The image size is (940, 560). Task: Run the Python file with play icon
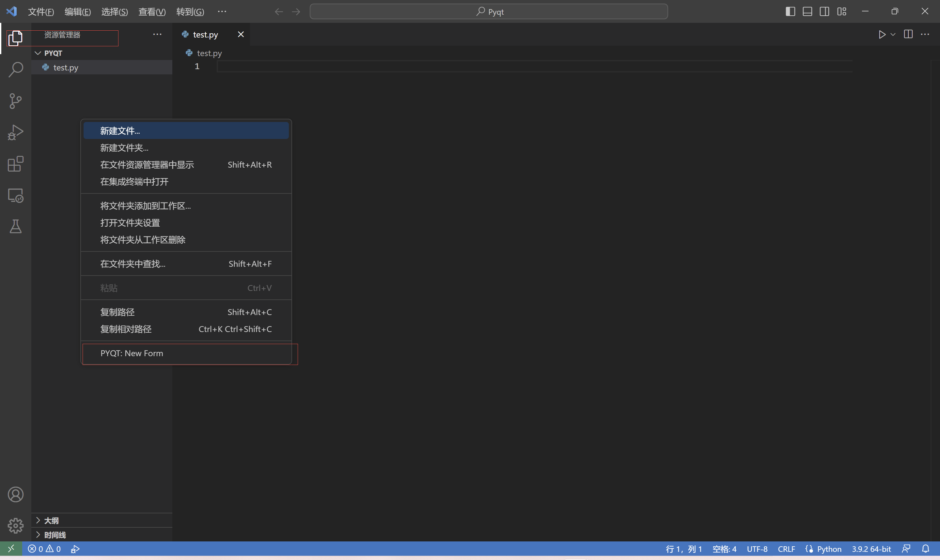click(x=882, y=34)
